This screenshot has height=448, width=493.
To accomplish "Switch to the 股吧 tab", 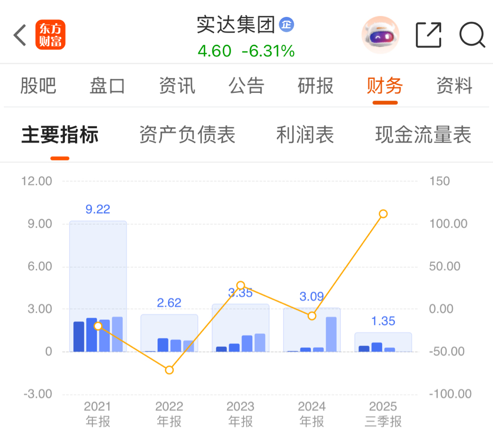I will (x=39, y=86).
